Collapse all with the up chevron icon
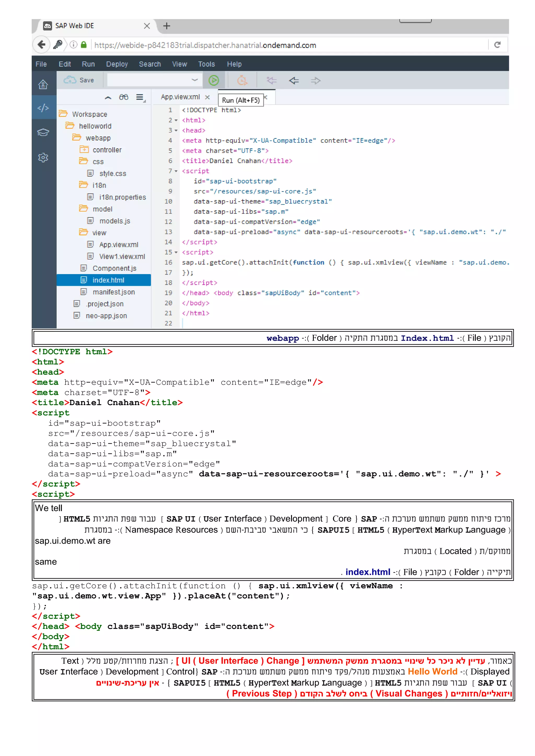This screenshot has width=535, height=756. click(x=108, y=97)
